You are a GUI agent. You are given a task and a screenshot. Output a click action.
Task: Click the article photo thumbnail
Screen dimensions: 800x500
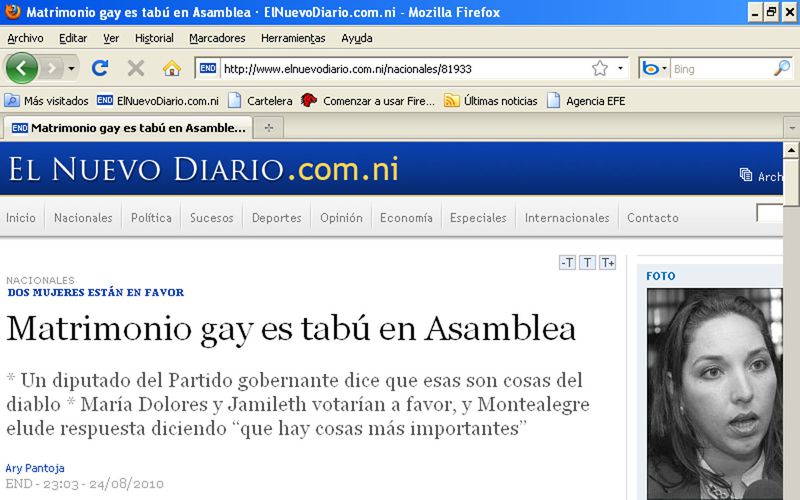[x=714, y=394]
